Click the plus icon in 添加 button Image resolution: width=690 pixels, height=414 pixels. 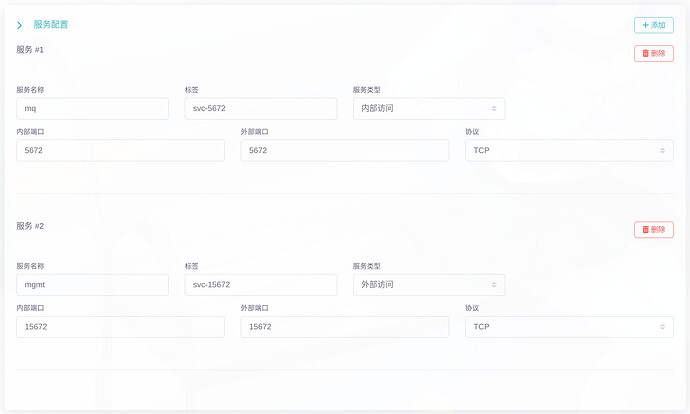click(x=646, y=25)
